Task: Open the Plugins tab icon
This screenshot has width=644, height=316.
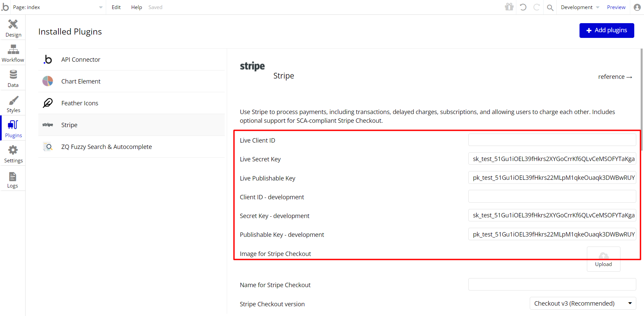Action: (13, 125)
